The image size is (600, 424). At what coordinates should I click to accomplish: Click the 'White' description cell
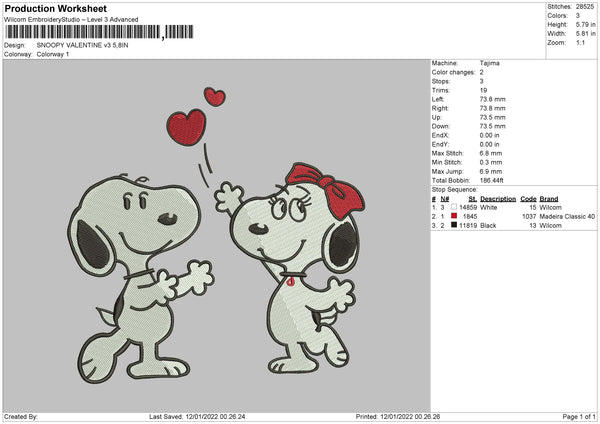click(489, 207)
